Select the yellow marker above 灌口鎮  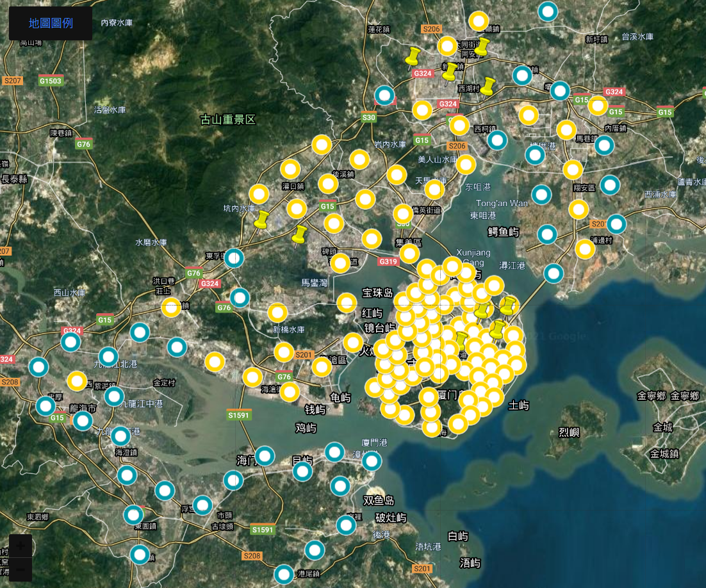pyautogui.click(x=290, y=169)
